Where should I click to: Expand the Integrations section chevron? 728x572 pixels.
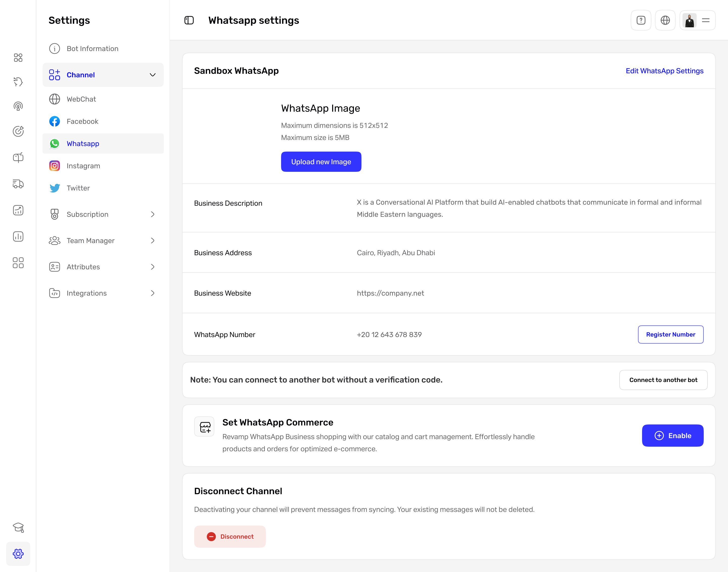pyautogui.click(x=152, y=293)
